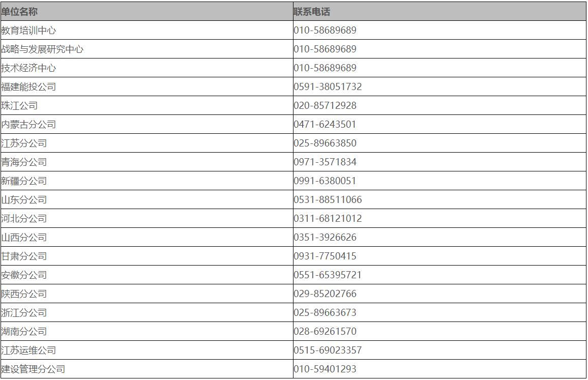Image resolution: width=588 pixels, height=380 pixels.
Task: Select phone number 0551-65395721
Action: 328,275
